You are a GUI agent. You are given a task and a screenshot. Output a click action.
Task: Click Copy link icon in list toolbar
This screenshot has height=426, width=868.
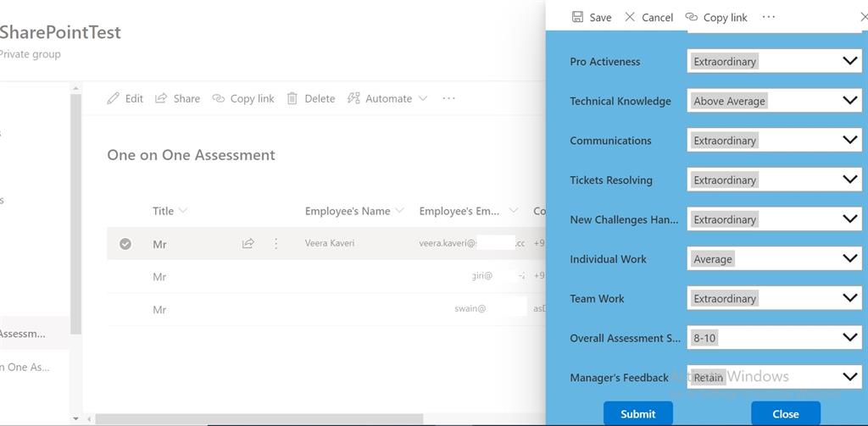219,98
